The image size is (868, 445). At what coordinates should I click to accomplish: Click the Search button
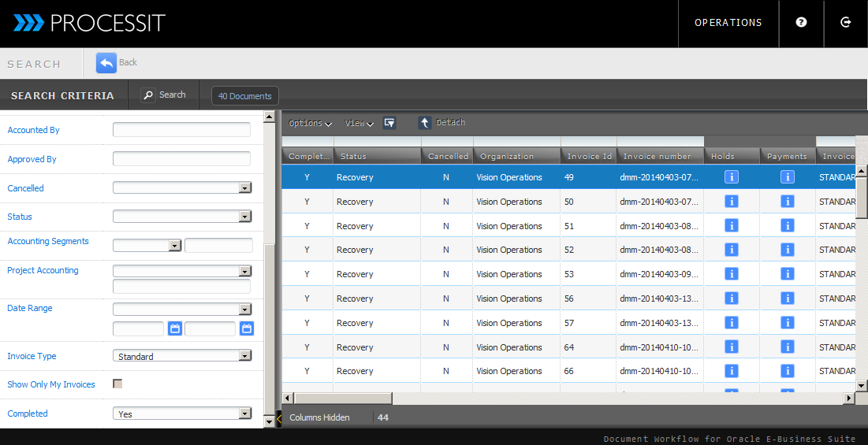coord(164,95)
